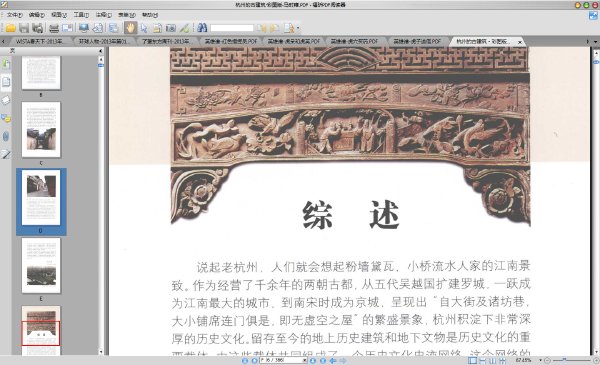Click the Save As disk icon
The height and width of the screenshot is (365, 600).
[x=37, y=28]
